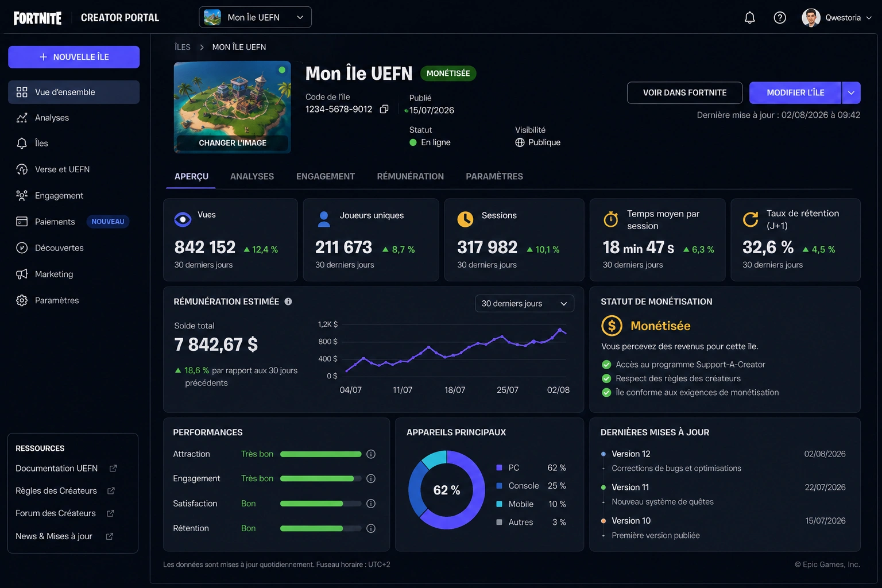Image resolution: width=882 pixels, height=588 pixels.
Task: Click Changer l'image on the thumbnail
Action: [x=233, y=143]
